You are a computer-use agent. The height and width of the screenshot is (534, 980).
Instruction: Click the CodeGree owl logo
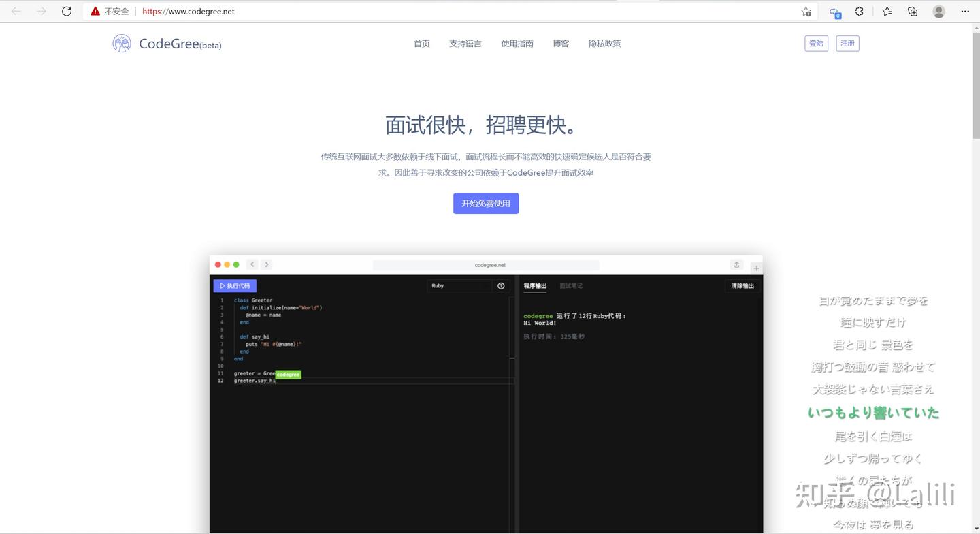click(121, 43)
